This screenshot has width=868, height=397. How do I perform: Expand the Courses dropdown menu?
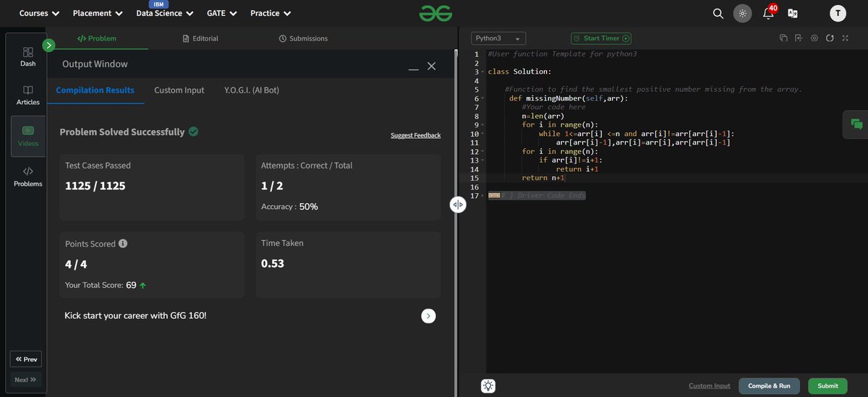(39, 13)
